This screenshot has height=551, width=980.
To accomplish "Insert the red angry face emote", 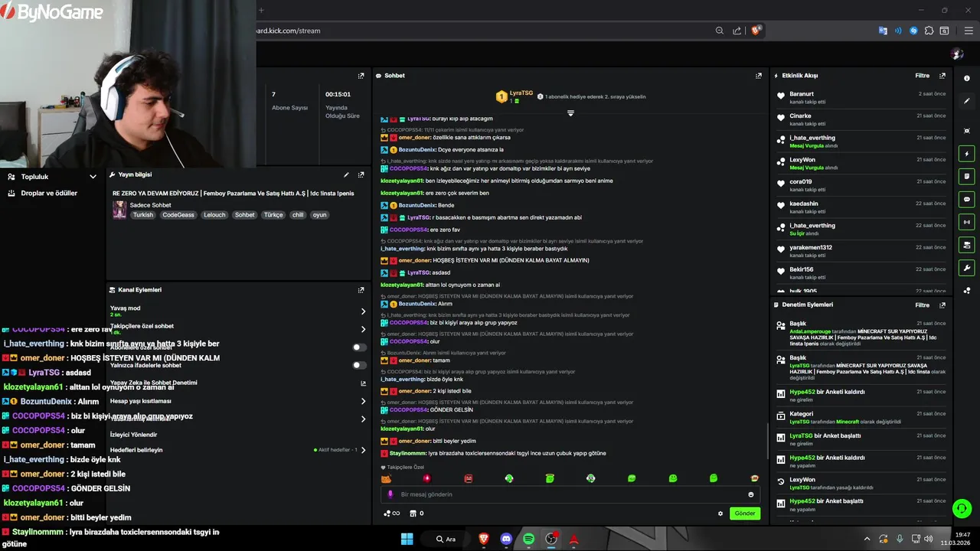I will click(x=469, y=478).
